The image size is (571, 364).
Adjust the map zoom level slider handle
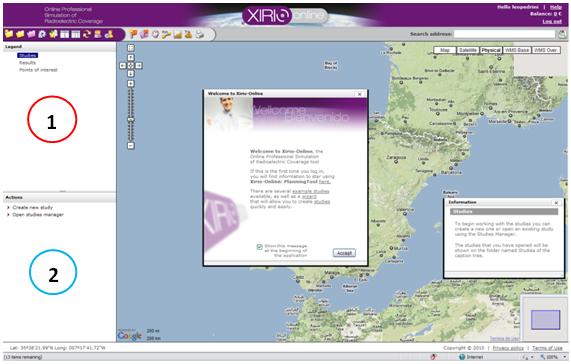tap(131, 119)
